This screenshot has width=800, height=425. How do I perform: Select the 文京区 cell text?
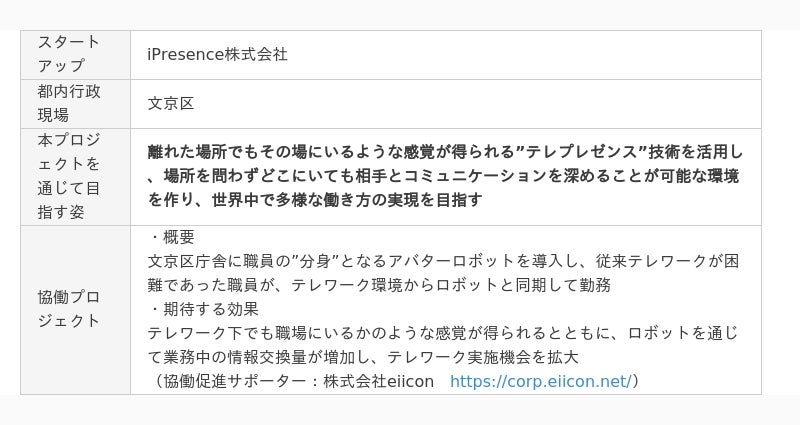tap(170, 103)
